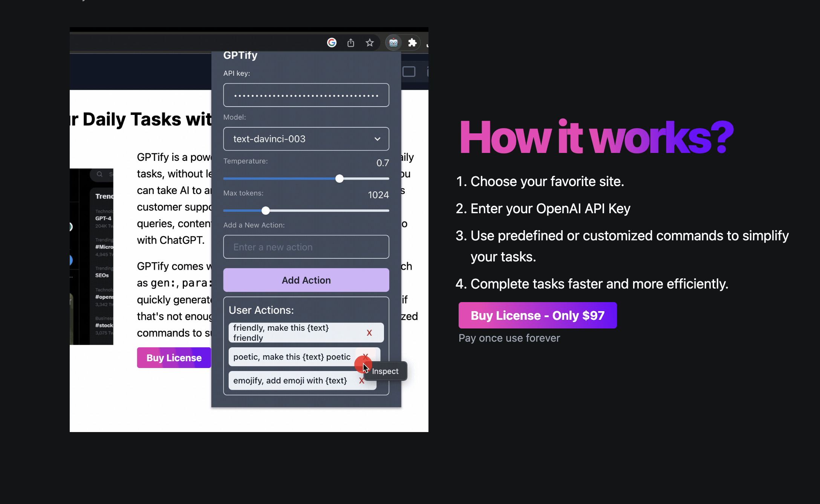
Task: Click the API key input field
Action: click(306, 95)
